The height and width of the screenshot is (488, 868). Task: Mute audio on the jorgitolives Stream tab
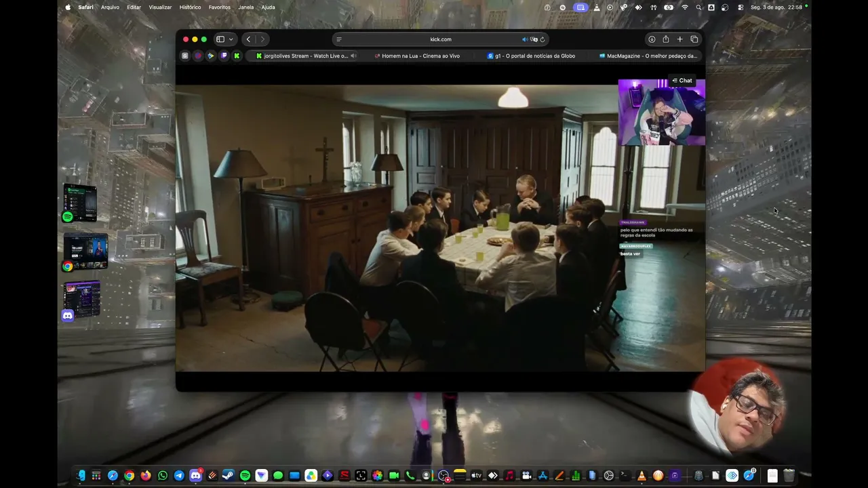click(x=353, y=56)
